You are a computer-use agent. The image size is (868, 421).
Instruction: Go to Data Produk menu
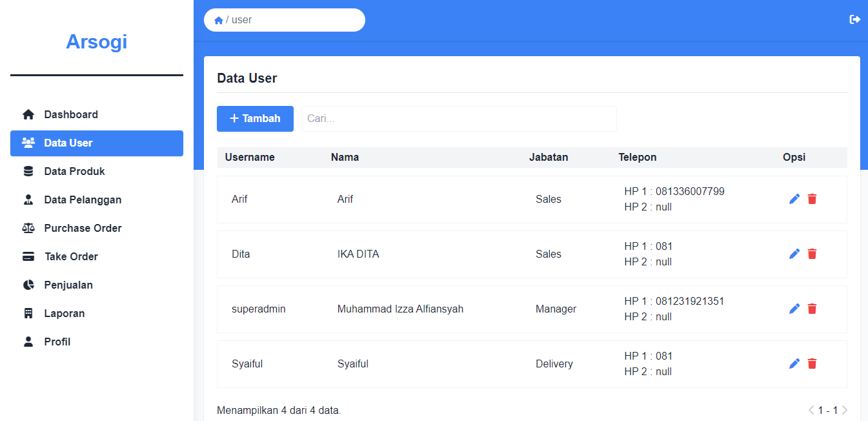[74, 172]
